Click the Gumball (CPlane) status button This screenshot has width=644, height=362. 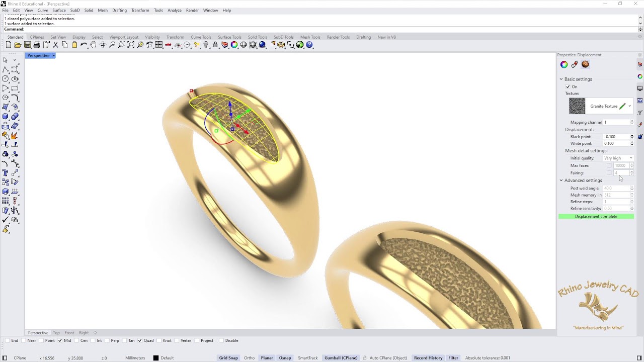click(x=341, y=358)
